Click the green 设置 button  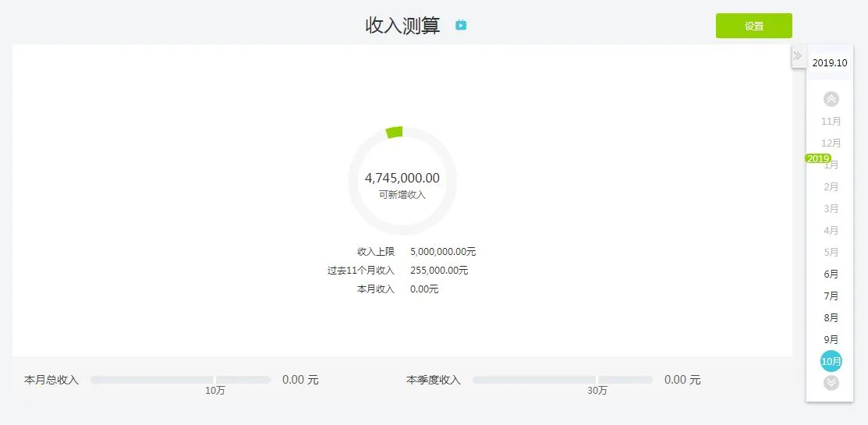(753, 26)
